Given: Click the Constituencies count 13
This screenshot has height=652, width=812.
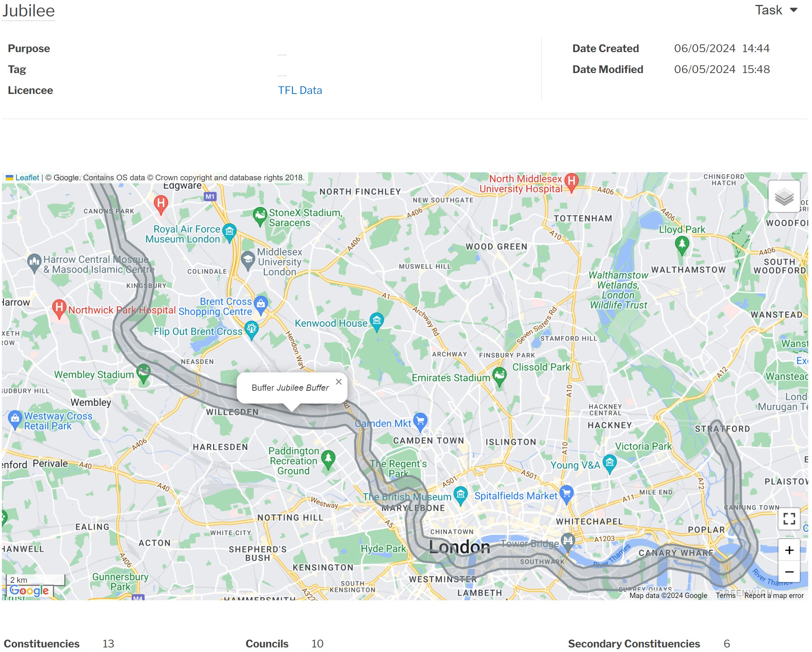Looking at the screenshot, I should click(108, 644).
